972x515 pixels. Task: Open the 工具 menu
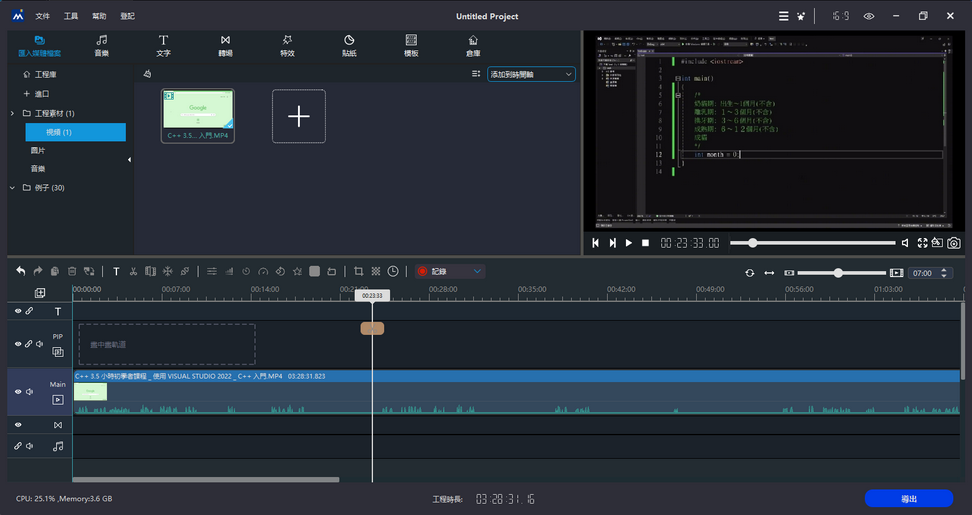71,16
